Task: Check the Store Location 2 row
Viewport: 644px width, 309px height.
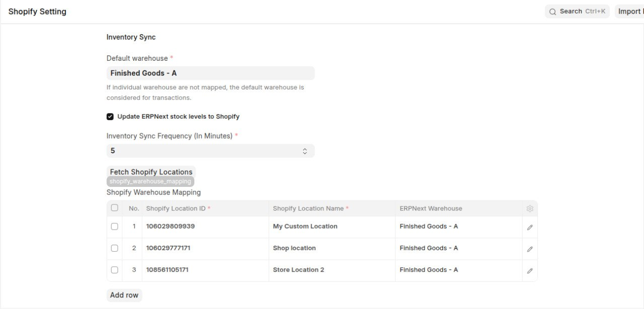Action: (x=114, y=270)
